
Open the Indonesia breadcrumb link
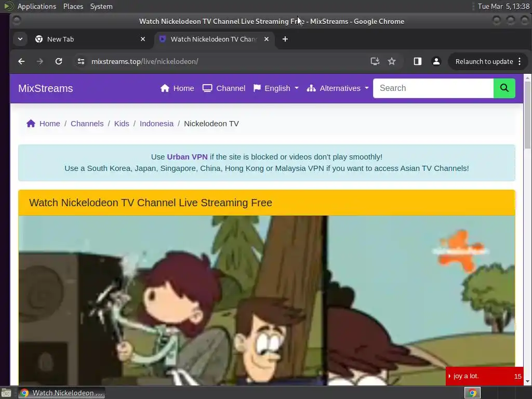click(156, 124)
